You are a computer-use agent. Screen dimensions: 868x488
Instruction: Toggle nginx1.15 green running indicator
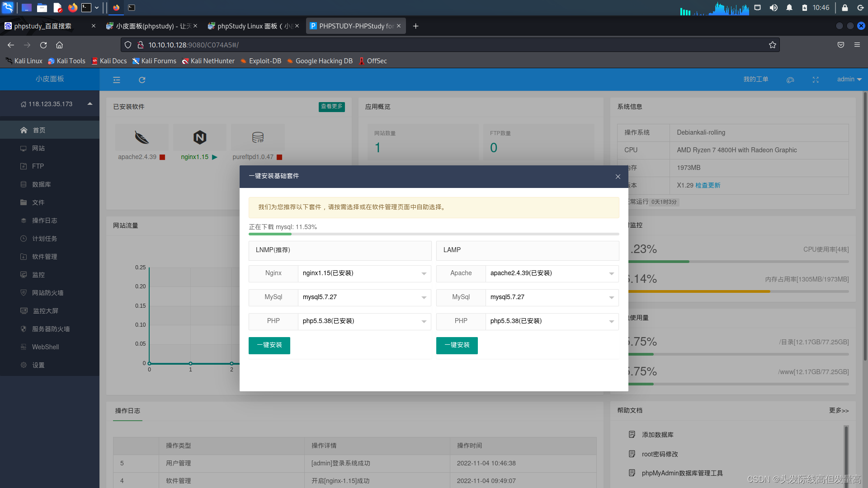tap(215, 157)
